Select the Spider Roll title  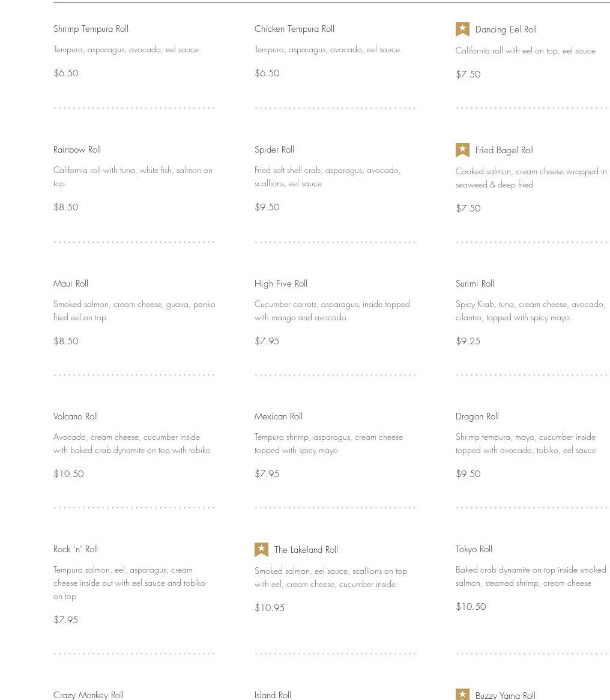point(274,150)
